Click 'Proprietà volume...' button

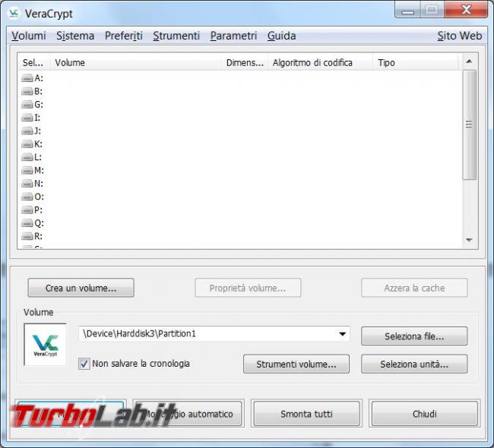[248, 288]
